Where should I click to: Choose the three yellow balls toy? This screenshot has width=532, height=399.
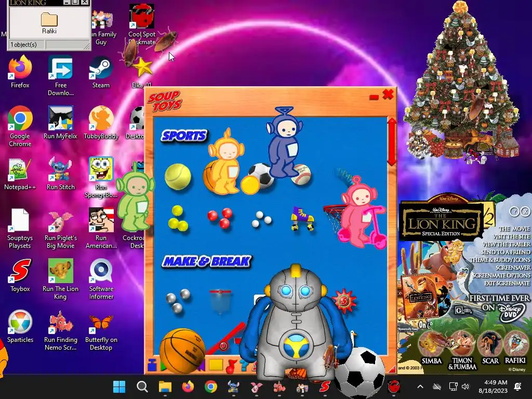point(178,218)
